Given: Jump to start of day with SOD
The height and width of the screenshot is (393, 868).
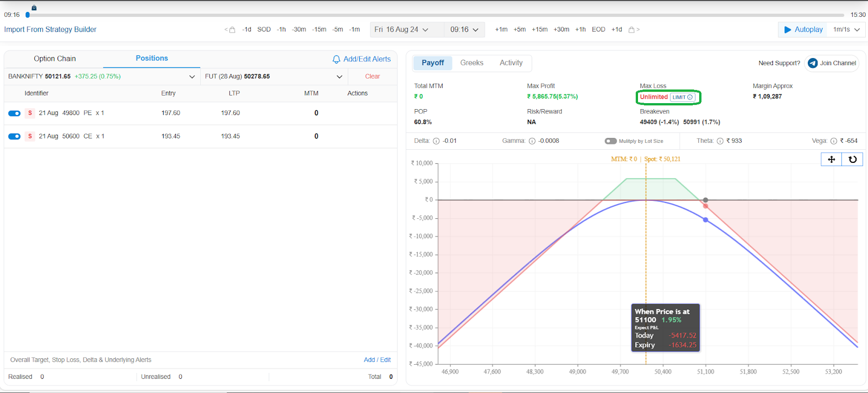Looking at the screenshot, I should pos(264,30).
